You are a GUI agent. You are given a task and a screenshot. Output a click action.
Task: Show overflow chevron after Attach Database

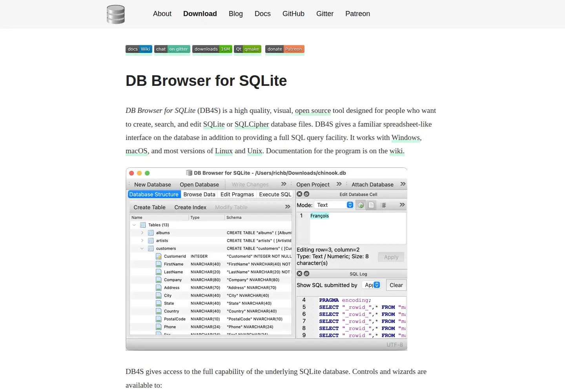point(403,184)
